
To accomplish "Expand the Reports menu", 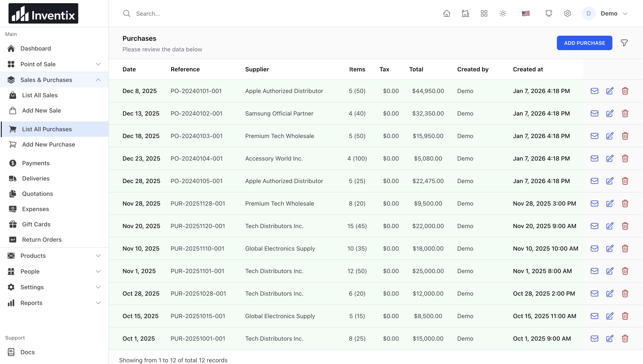I will [54, 303].
